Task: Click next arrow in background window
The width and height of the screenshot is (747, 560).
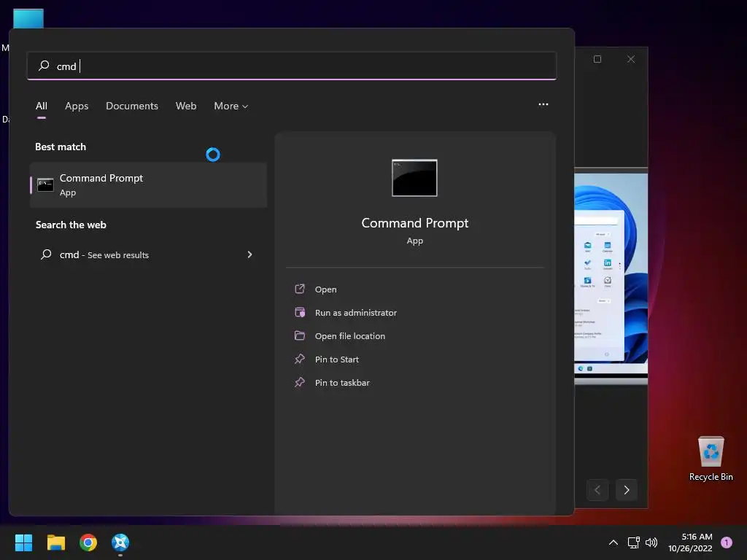Action: (x=627, y=490)
